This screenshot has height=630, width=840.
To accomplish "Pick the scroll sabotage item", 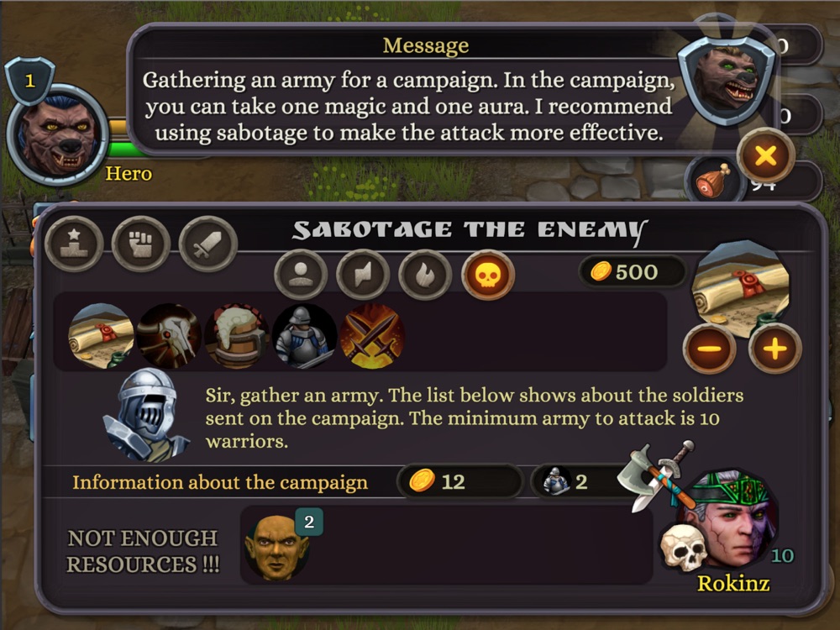I will [x=101, y=336].
